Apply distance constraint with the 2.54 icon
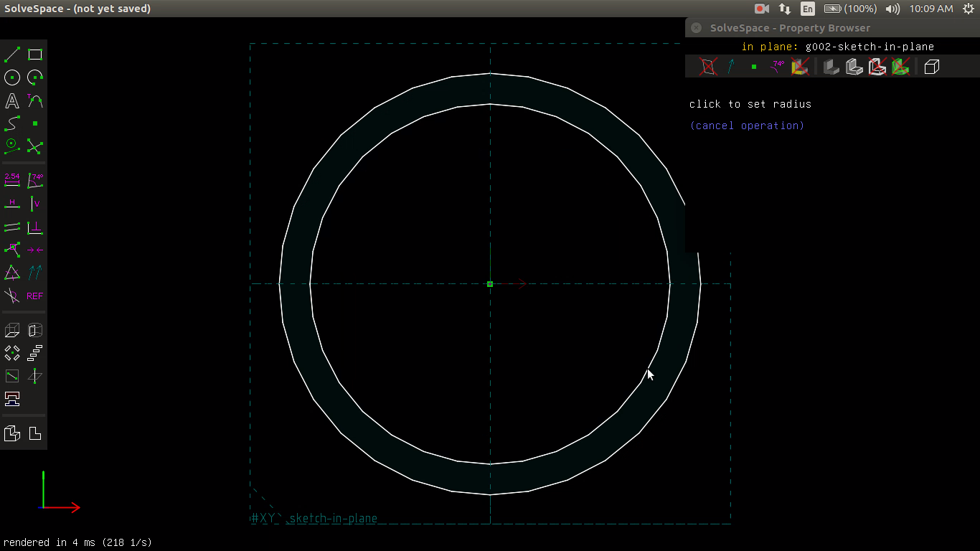Image resolution: width=980 pixels, height=551 pixels. point(12,180)
